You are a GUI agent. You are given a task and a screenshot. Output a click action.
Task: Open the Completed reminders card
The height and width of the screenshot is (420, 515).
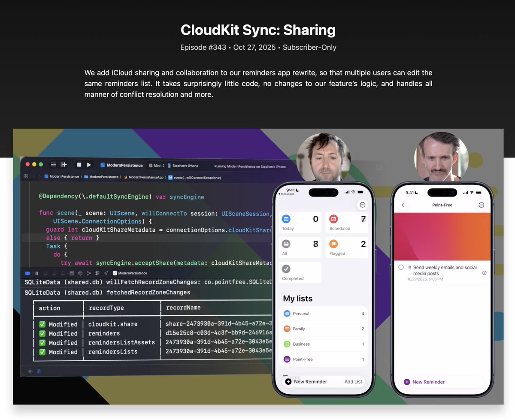pos(300,272)
